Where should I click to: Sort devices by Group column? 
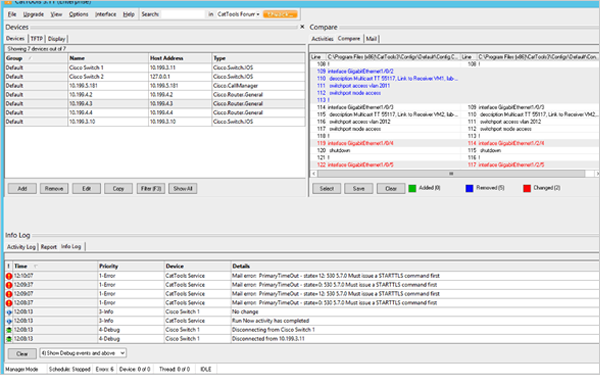tap(36, 58)
